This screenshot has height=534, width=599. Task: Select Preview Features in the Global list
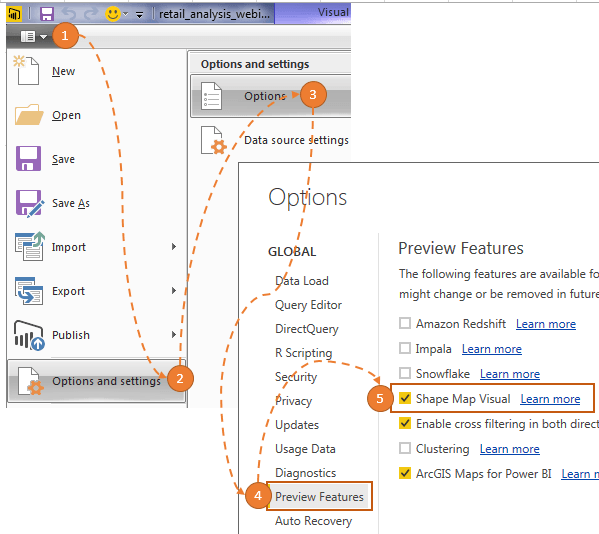click(319, 496)
